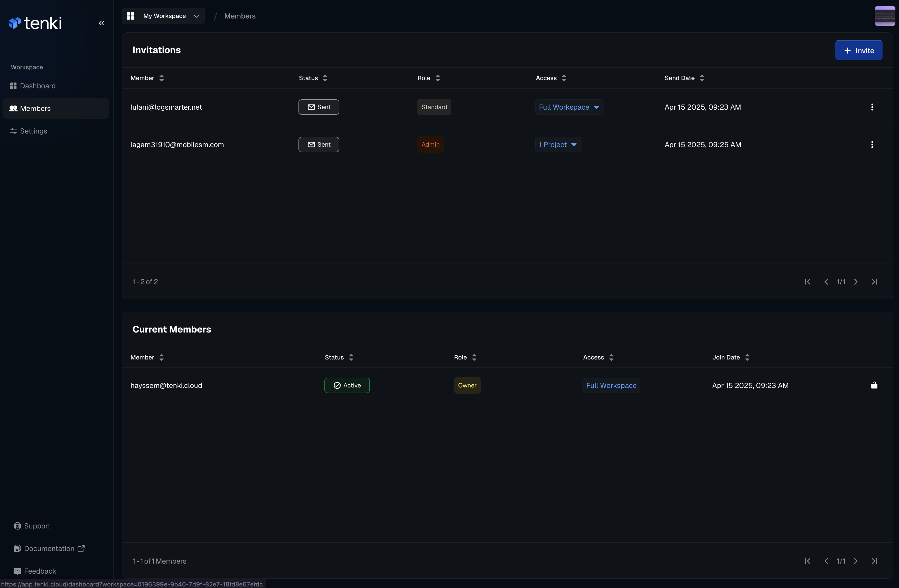Open the Documentation external link
Image resolution: width=899 pixels, height=588 pixels.
click(x=49, y=548)
